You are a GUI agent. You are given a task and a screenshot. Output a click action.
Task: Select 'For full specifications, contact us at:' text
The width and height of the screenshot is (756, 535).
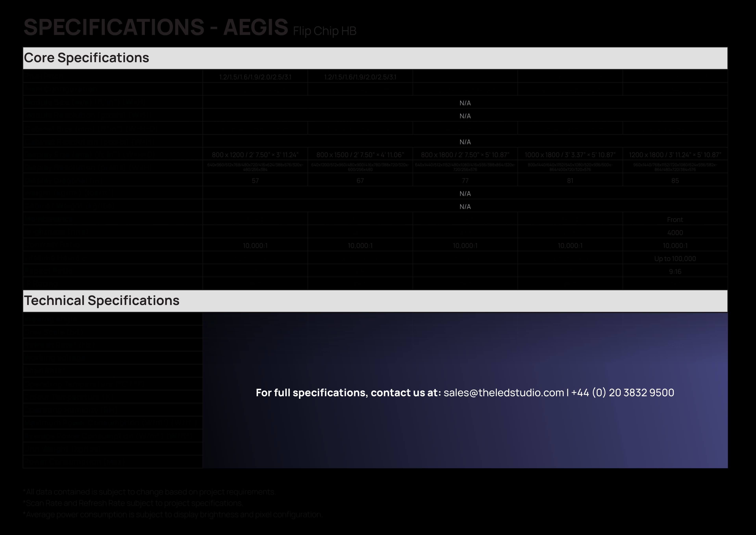pos(348,393)
